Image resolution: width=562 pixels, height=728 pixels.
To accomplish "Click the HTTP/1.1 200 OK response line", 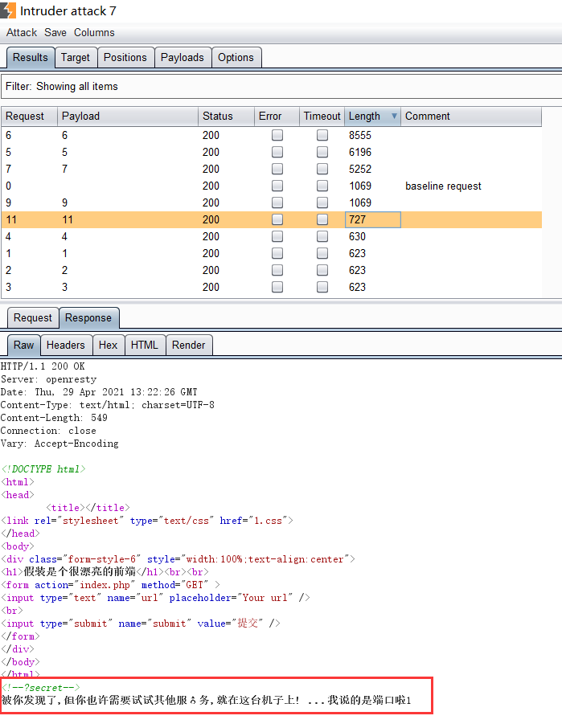I will coord(43,366).
